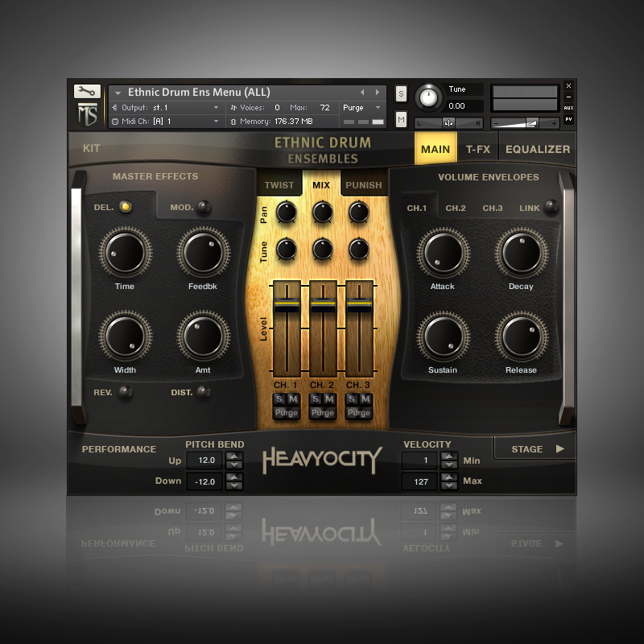Viewport: 644px width, 644px height.
Task: Click the Amt knob
Action: pyautogui.click(x=204, y=336)
